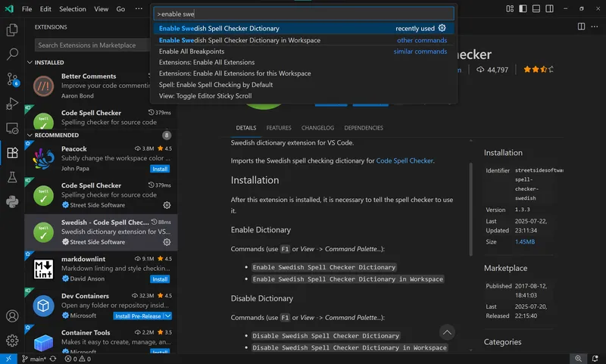Run Enable Swedish Dictionary in Workspace command
This screenshot has height=364, width=606.
304,40
